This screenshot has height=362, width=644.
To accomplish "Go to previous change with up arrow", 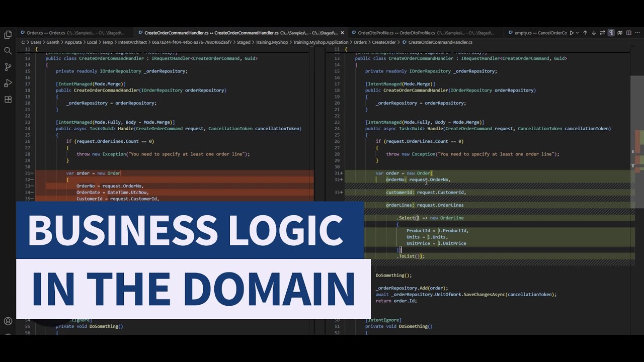I will click(x=585, y=33).
